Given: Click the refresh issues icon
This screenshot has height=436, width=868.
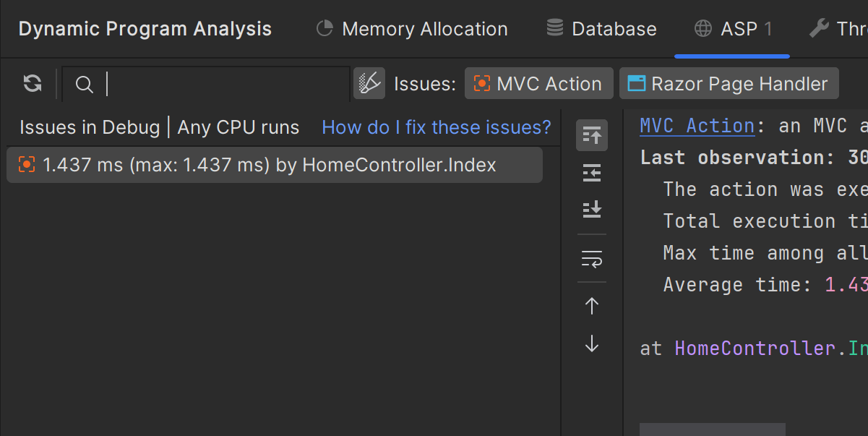Looking at the screenshot, I should (x=33, y=84).
